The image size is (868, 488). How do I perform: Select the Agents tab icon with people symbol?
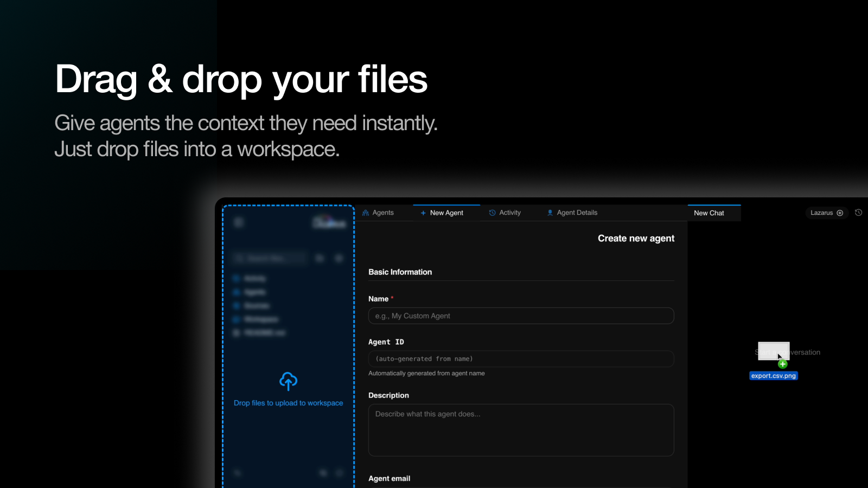[365, 213]
